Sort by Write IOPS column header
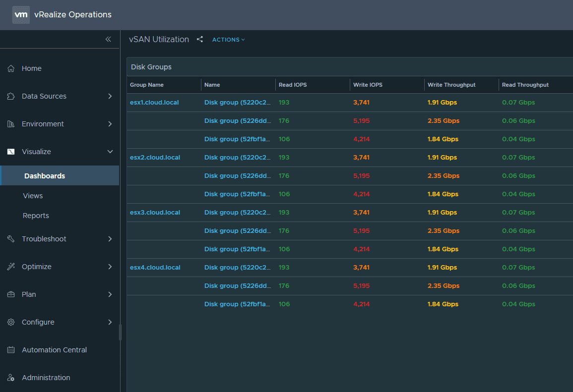Image resolution: width=573 pixels, height=392 pixels. [x=368, y=85]
